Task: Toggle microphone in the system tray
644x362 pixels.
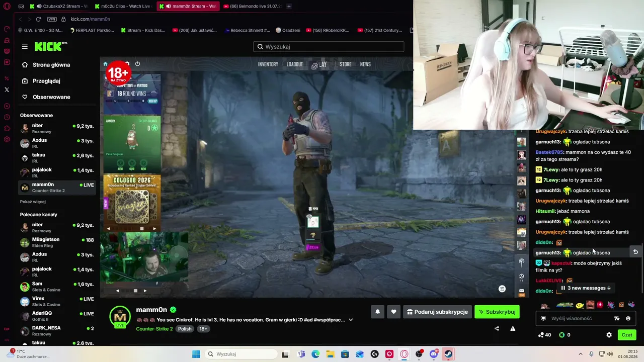Action: pos(591,354)
